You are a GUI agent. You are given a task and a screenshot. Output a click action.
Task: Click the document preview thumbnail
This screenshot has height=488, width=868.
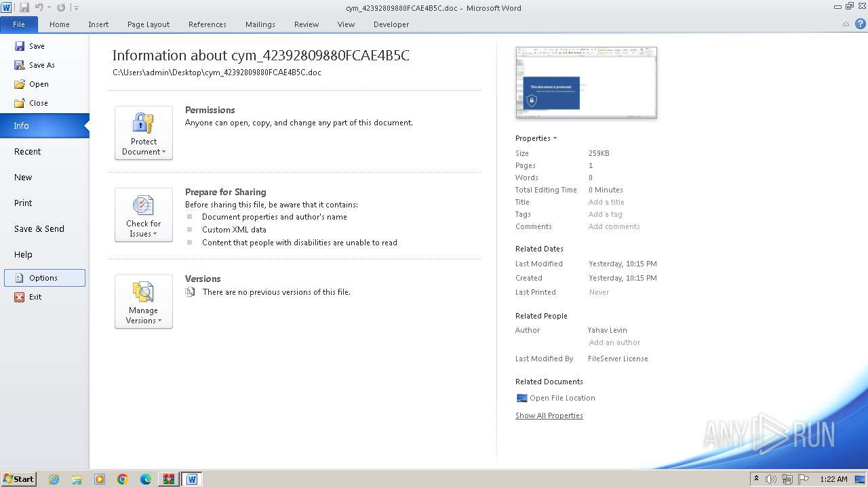586,82
